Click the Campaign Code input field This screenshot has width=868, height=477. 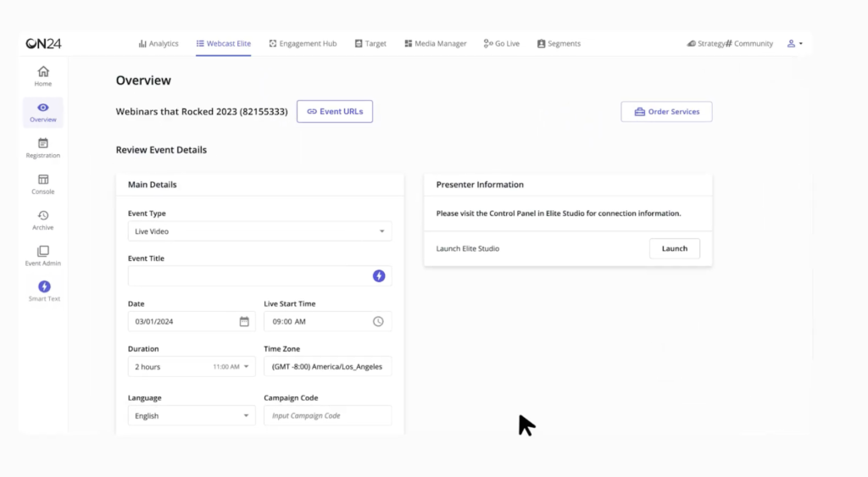327,416
